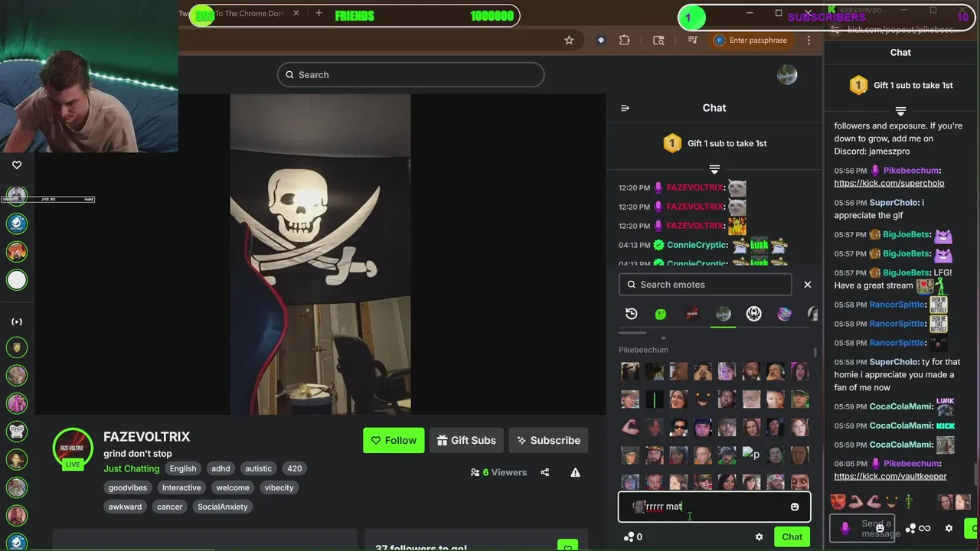
Task: Close the emote picker panel
Action: click(x=807, y=285)
